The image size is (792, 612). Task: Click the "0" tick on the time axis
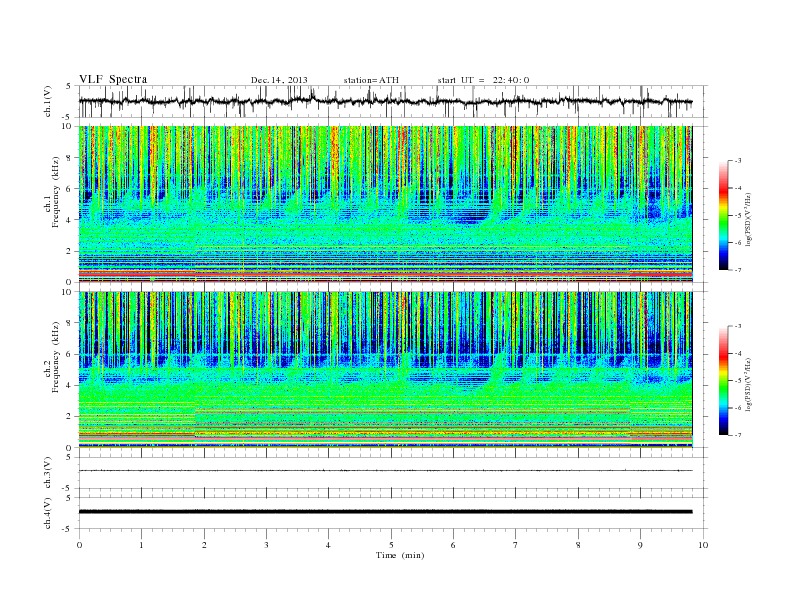coord(79,545)
